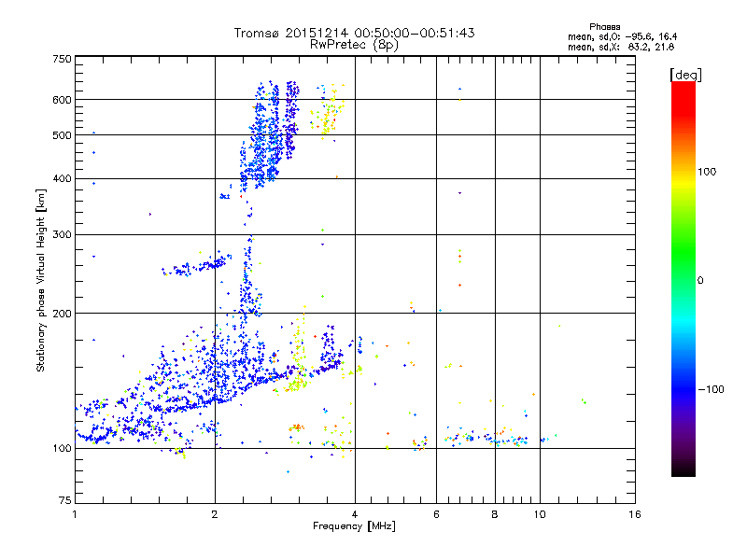Screen dimensions: 747x560
Task: Click the height axis tick label 200
Action: 62,314
